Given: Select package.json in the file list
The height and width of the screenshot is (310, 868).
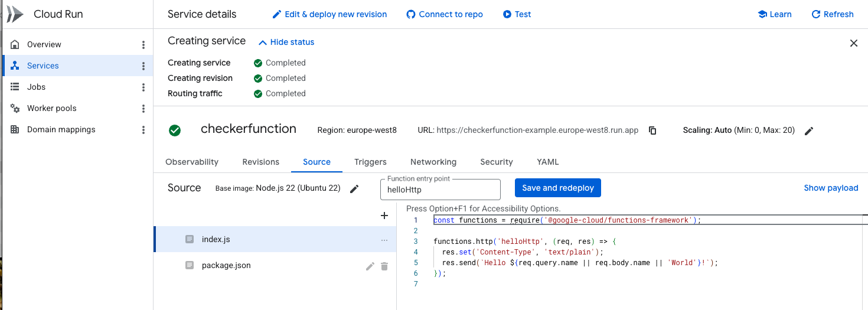Looking at the screenshot, I should pyautogui.click(x=275, y=265).
